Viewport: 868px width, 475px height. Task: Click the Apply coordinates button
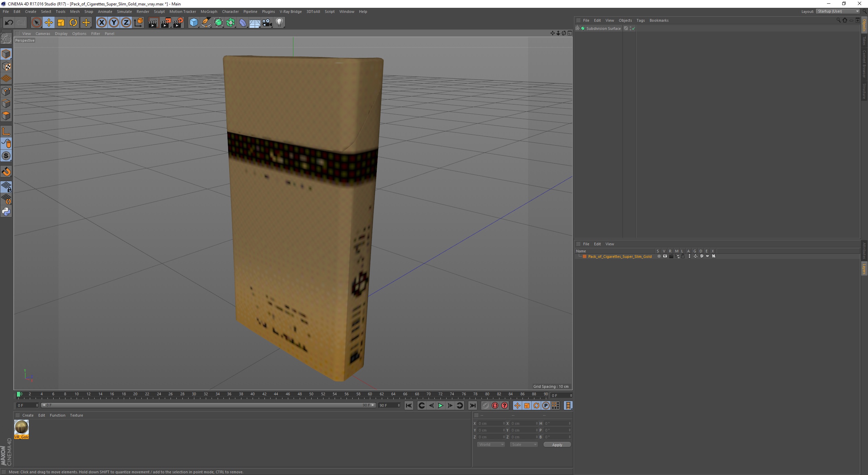[557, 445]
